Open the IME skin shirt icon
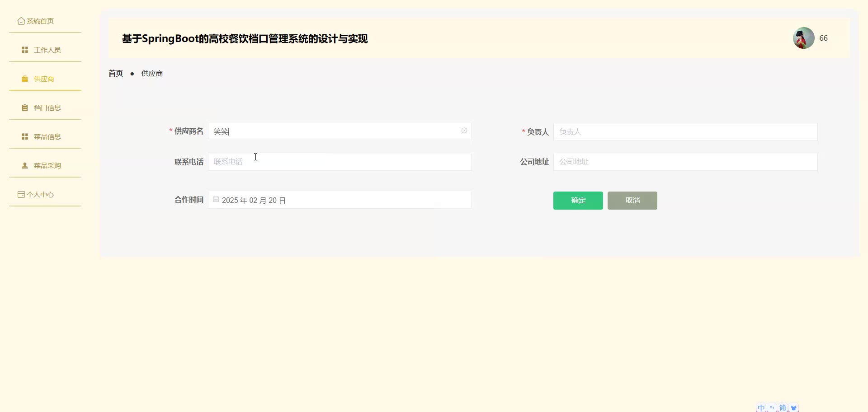Image resolution: width=868 pixels, height=412 pixels. [793, 408]
